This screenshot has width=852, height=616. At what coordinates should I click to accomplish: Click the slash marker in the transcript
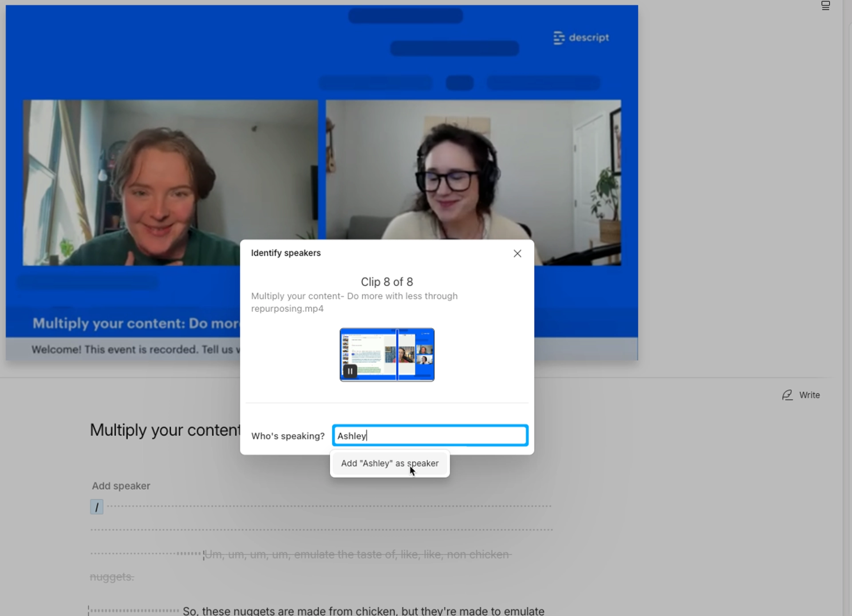coord(97,507)
